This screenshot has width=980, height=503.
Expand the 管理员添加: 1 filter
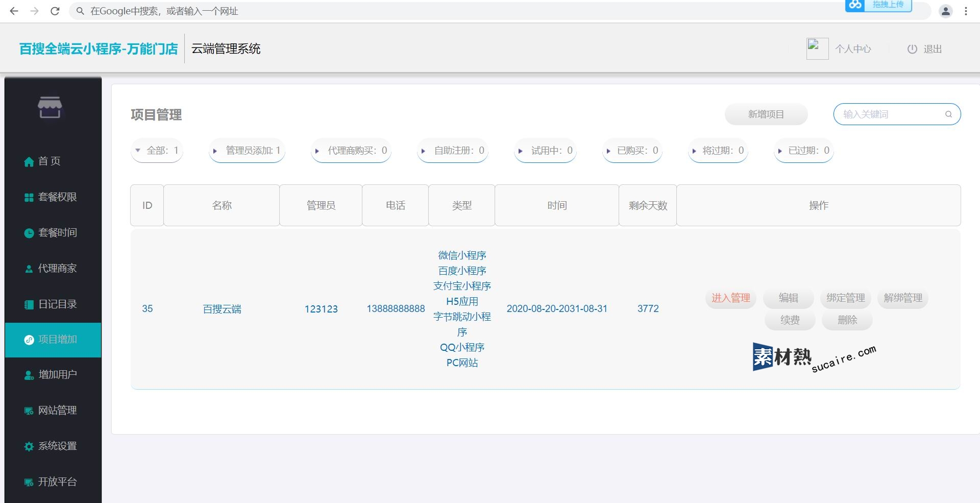247,151
